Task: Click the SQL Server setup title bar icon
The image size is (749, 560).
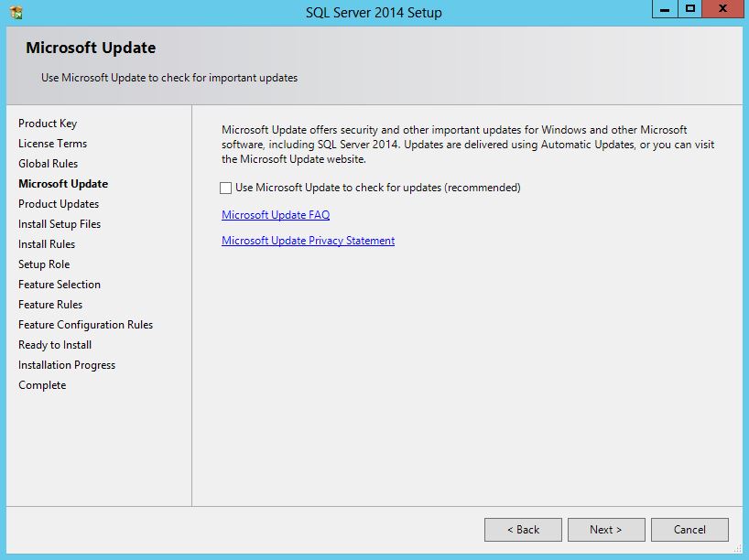Action: (16, 12)
